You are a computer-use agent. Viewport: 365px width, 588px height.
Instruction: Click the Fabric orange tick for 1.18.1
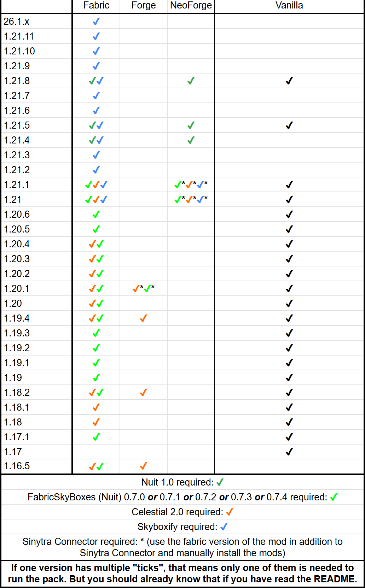(x=96, y=407)
